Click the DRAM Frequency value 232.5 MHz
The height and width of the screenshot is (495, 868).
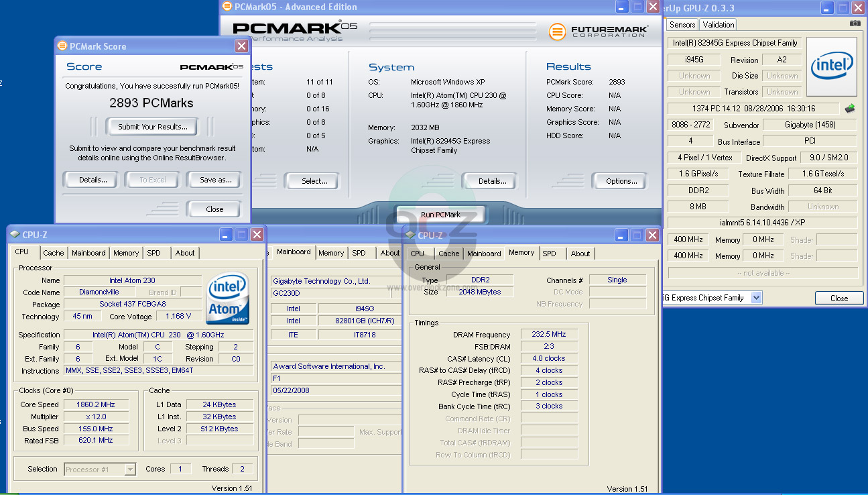549,335
